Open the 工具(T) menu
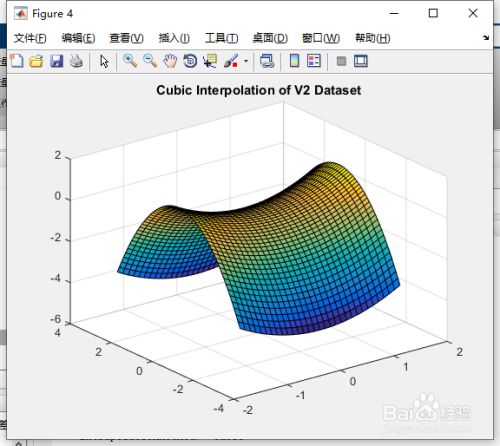Image resolution: width=500 pixels, height=446 pixels. (221, 38)
